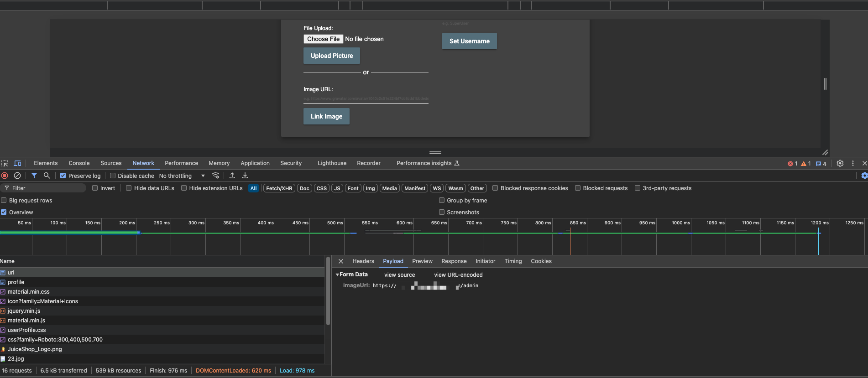Open the Sources tab
Image resolution: width=868 pixels, height=378 pixels.
pos(111,163)
